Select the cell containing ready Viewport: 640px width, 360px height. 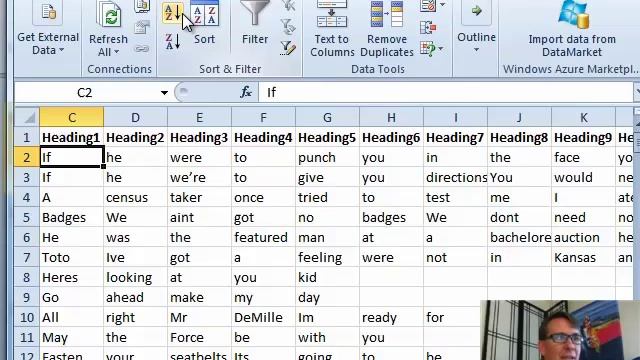click(391, 318)
